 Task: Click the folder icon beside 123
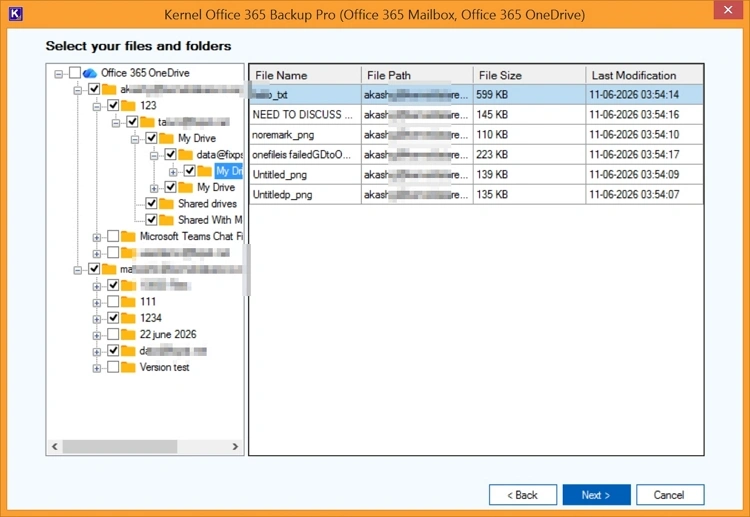tap(128, 106)
